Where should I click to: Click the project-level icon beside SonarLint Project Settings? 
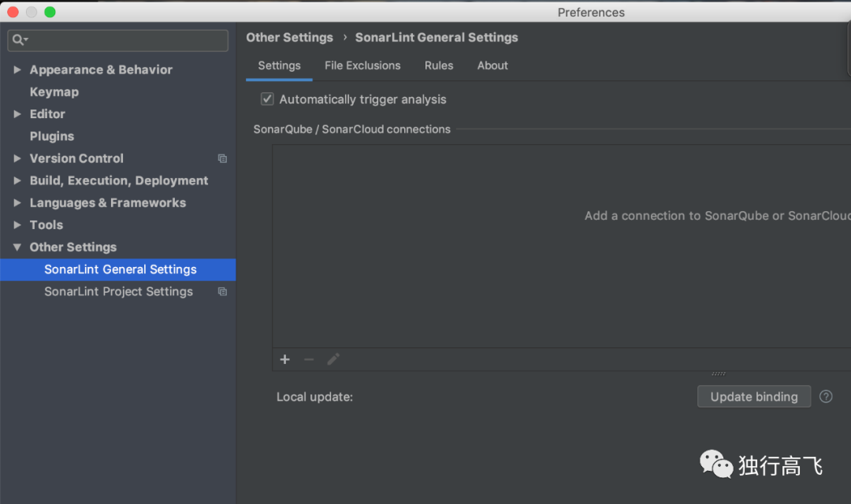coord(222,291)
